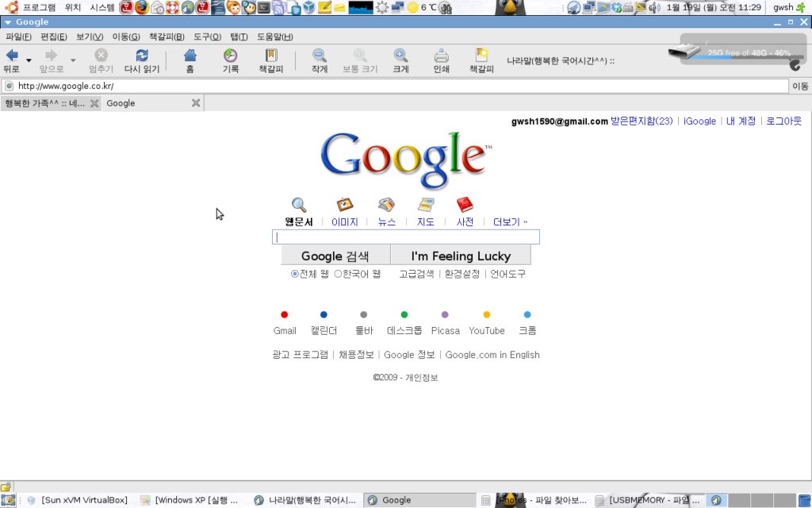Click the magnifier icon above 웹문서
Screen dimensions: 812x508
click(x=299, y=205)
